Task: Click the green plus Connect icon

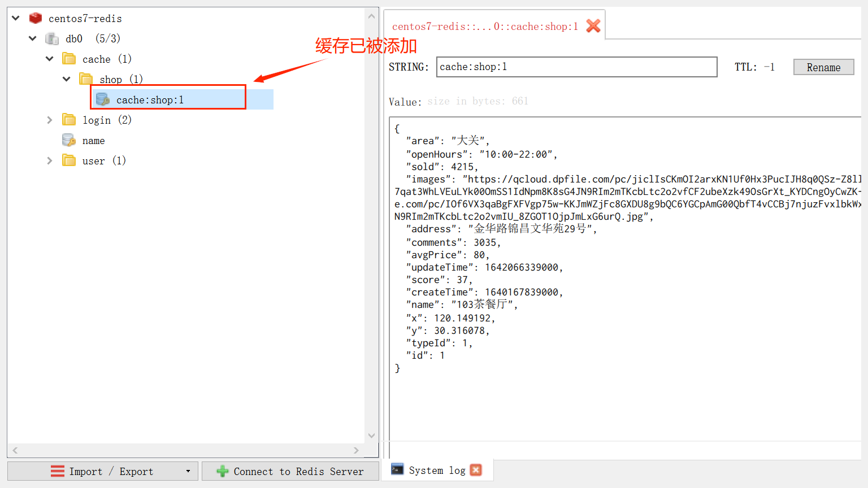Action: [x=223, y=471]
